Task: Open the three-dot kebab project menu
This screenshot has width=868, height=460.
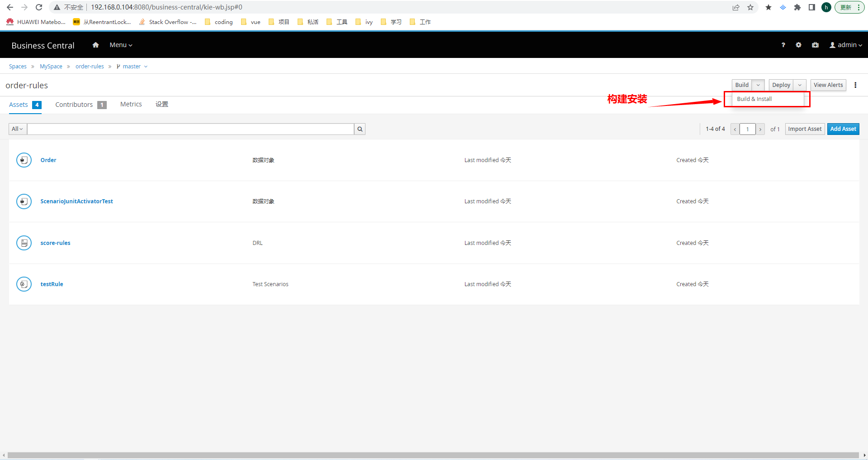Action: [x=855, y=85]
